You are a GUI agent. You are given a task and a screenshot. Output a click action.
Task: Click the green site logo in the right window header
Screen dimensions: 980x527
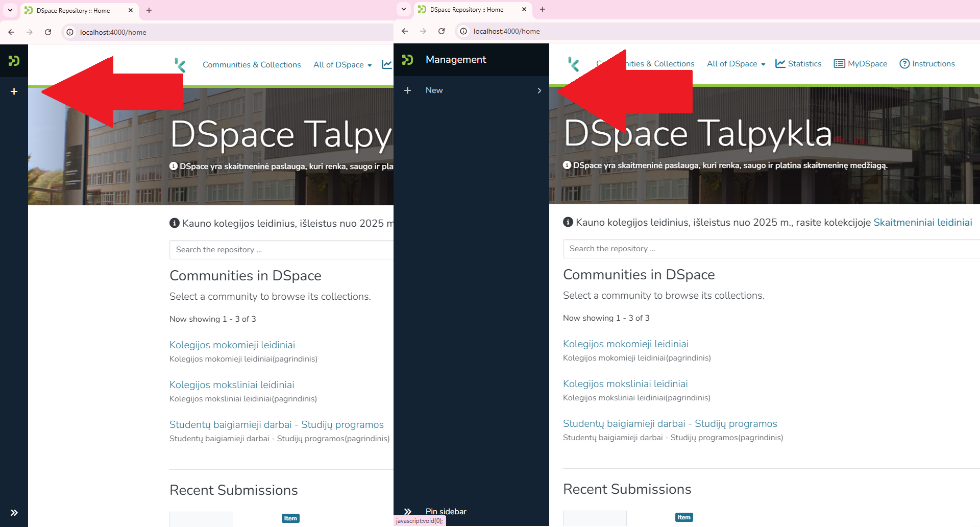coord(573,64)
